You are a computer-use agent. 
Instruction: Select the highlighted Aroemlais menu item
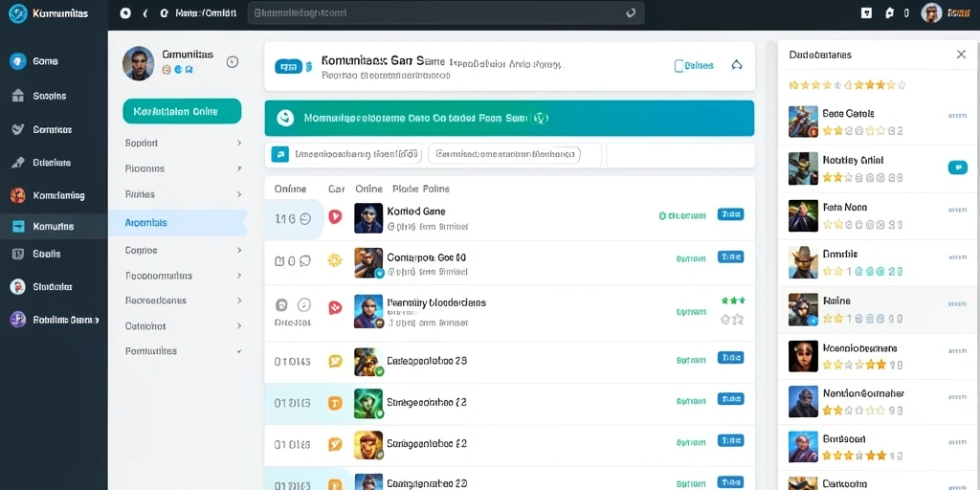point(178,222)
